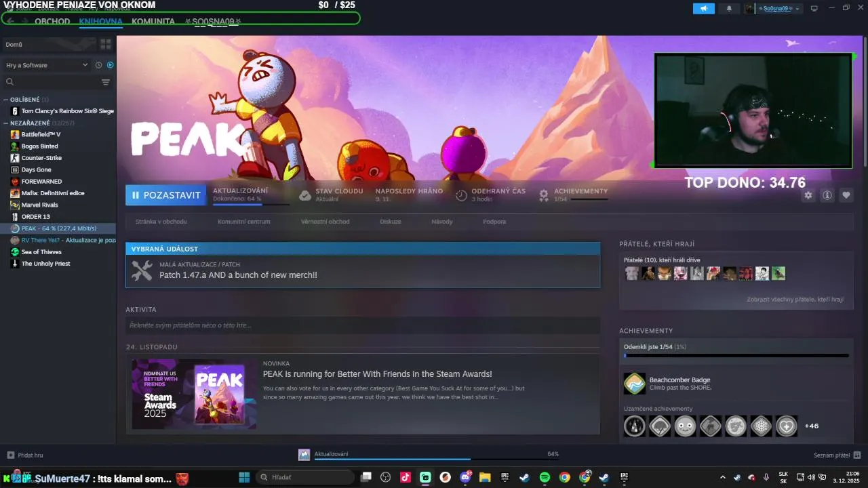Select Sea of Thieves in library
The image size is (868, 488).
point(41,252)
